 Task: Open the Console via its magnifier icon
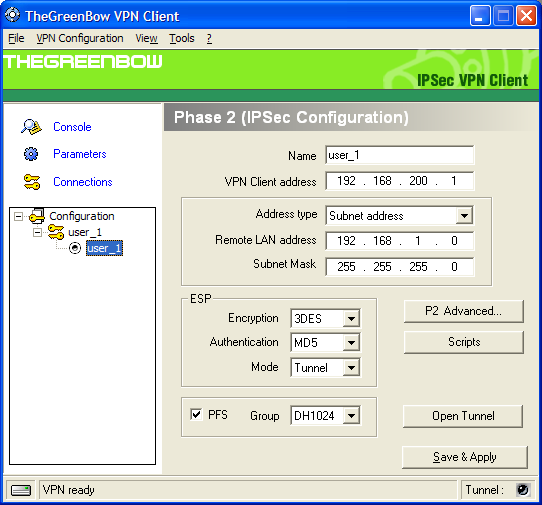coord(31,127)
